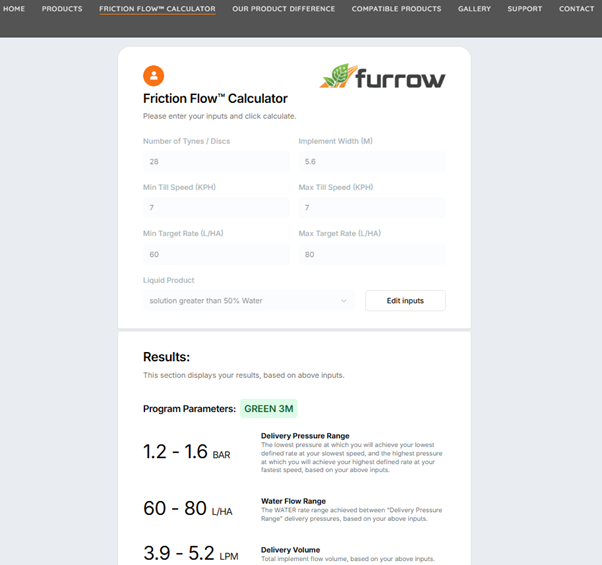Click the Liquid Product label
The width and height of the screenshot is (602, 565).
169,280
